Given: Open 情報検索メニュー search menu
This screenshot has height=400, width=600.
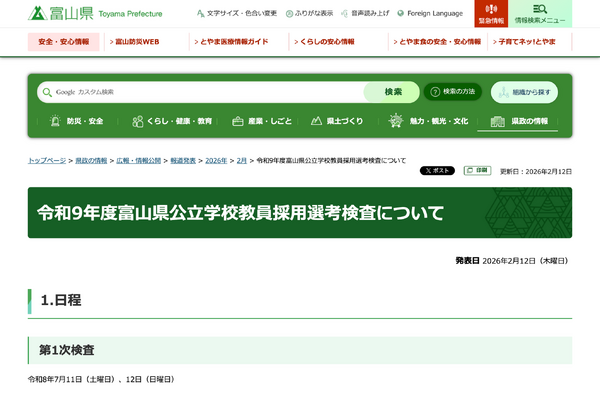Looking at the screenshot, I should (x=540, y=13).
